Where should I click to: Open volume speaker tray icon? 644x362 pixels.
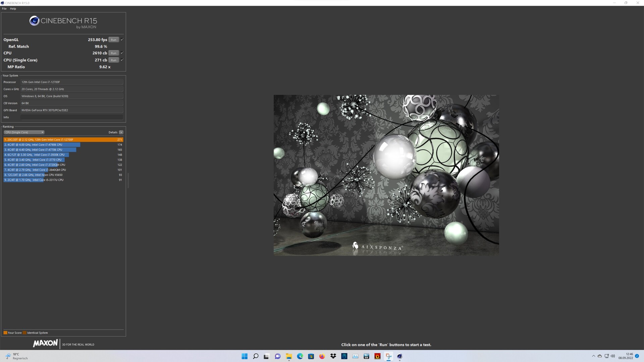613,356
